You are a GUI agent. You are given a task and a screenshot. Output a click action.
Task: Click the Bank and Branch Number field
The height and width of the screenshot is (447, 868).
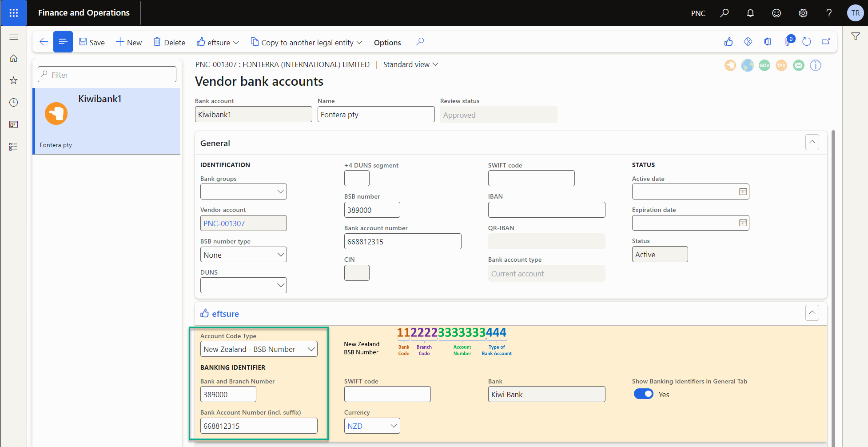click(228, 394)
